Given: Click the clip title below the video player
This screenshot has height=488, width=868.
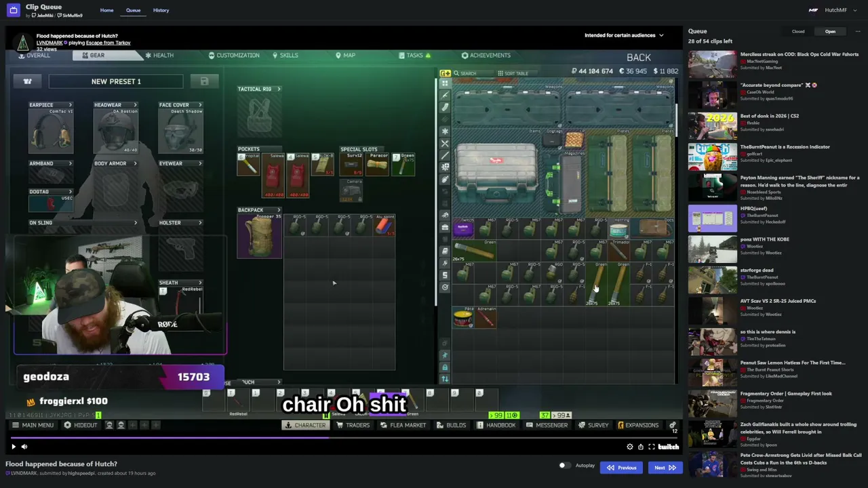Looking at the screenshot, I should pyautogui.click(x=61, y=464).
